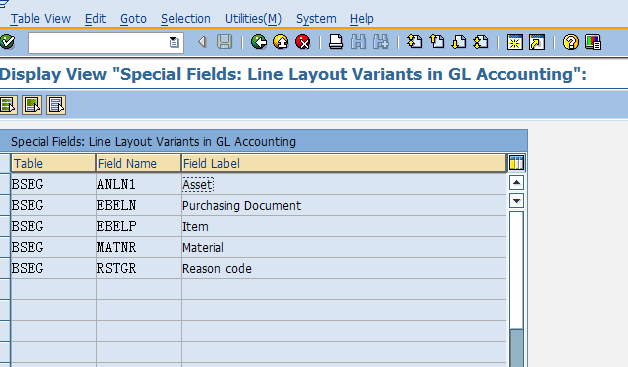Click the ANLN1 field name cell
628x367 pixels.
(139, 184)
